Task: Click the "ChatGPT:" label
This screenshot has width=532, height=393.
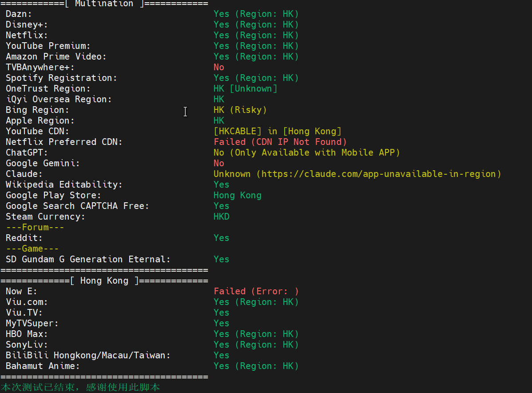Action: tap(27, 152)
